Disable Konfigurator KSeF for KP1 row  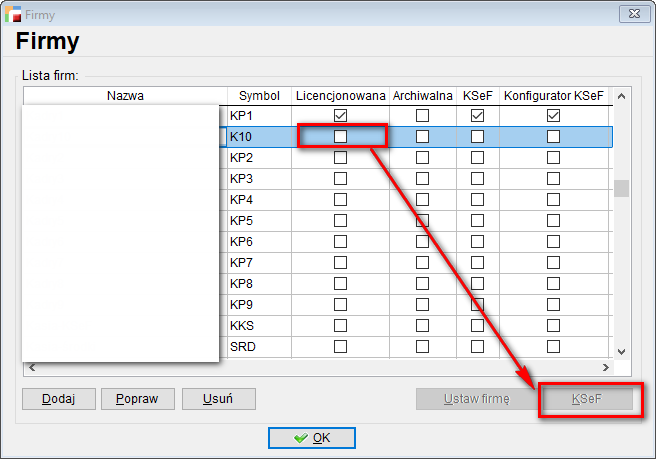553,116
